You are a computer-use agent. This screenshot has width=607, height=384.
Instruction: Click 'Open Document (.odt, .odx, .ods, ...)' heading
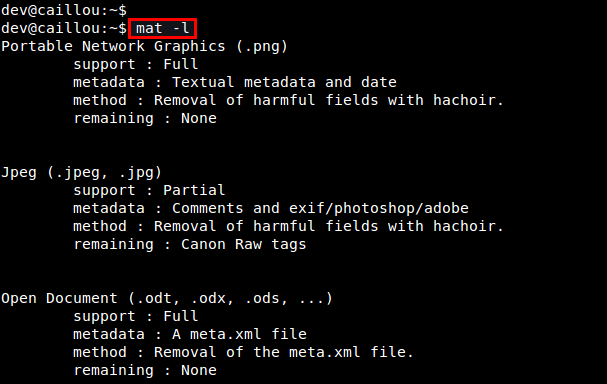[x=167, y=298]
